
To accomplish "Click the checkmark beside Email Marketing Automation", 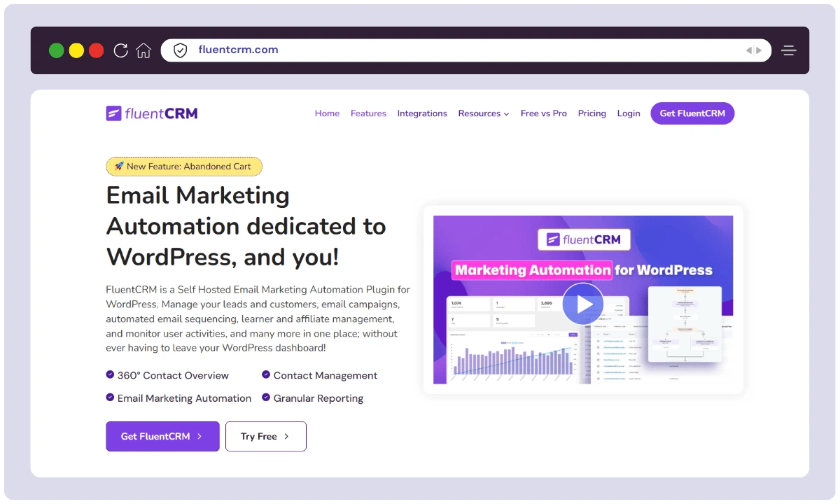I will pos(110,398).
